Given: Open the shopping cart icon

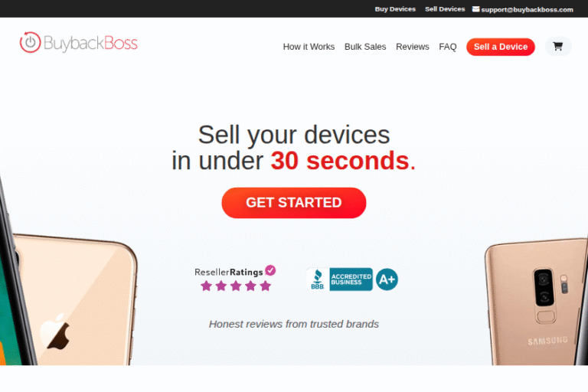Looking at the screenshot, I should [557, 47].
